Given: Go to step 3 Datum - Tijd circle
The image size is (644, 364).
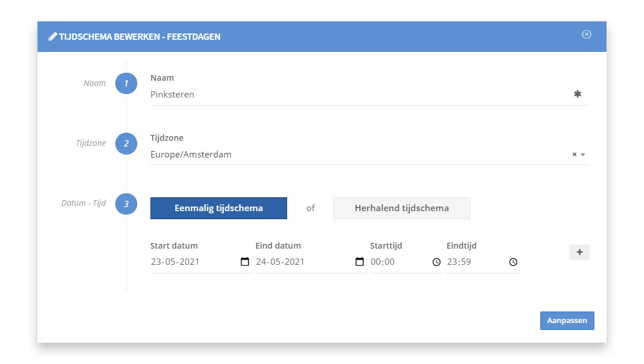Looking at the screenshot, I should point(126,204).
